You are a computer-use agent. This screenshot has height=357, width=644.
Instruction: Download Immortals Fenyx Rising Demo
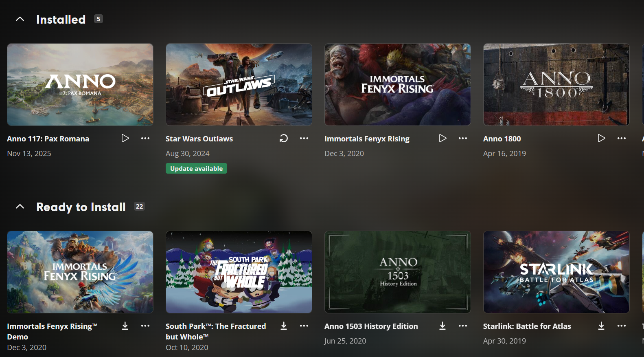pyautogui.click(x=125, y=326)
